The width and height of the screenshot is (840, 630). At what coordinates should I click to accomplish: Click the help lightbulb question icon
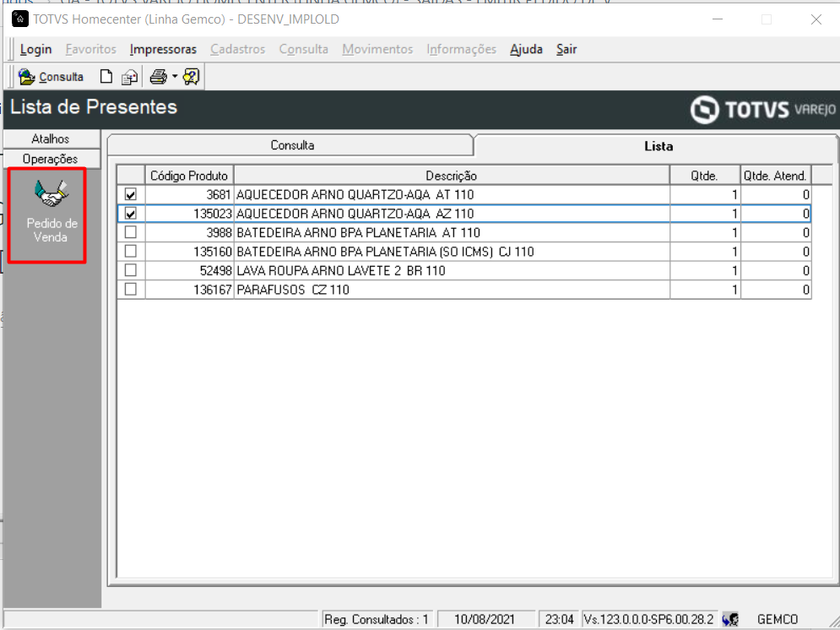tap(192, 77)
